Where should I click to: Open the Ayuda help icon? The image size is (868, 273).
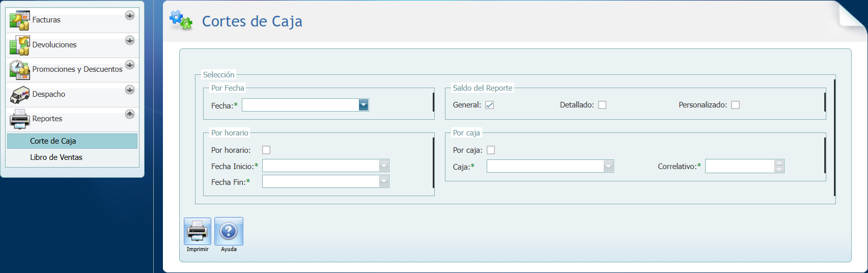click(x=229, y=232)
